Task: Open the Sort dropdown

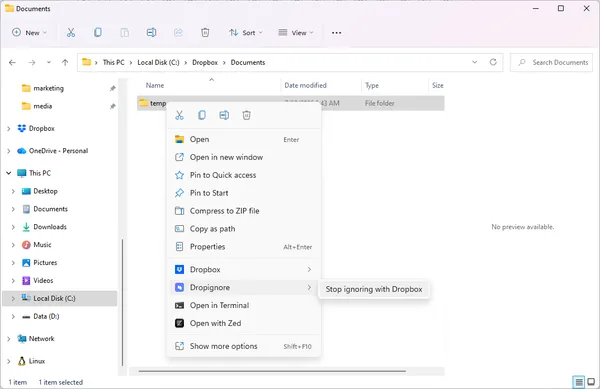Action: coord(246,33)
